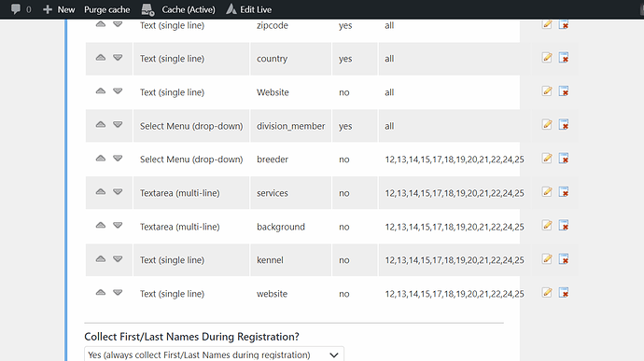Image resolution: width=644 pixels, height=361 pixels.
Task: Edit the division_member field
Action: click(x=547, y=124)
